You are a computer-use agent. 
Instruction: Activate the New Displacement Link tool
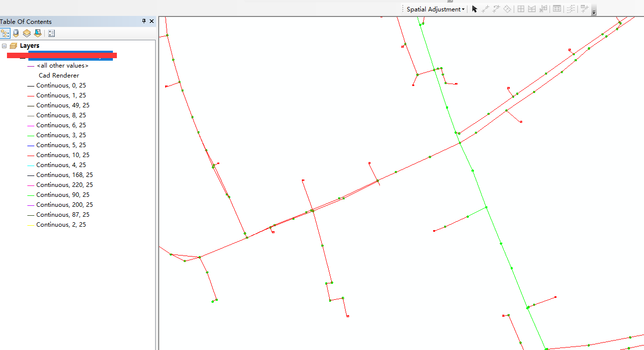[x=485, y=9]
